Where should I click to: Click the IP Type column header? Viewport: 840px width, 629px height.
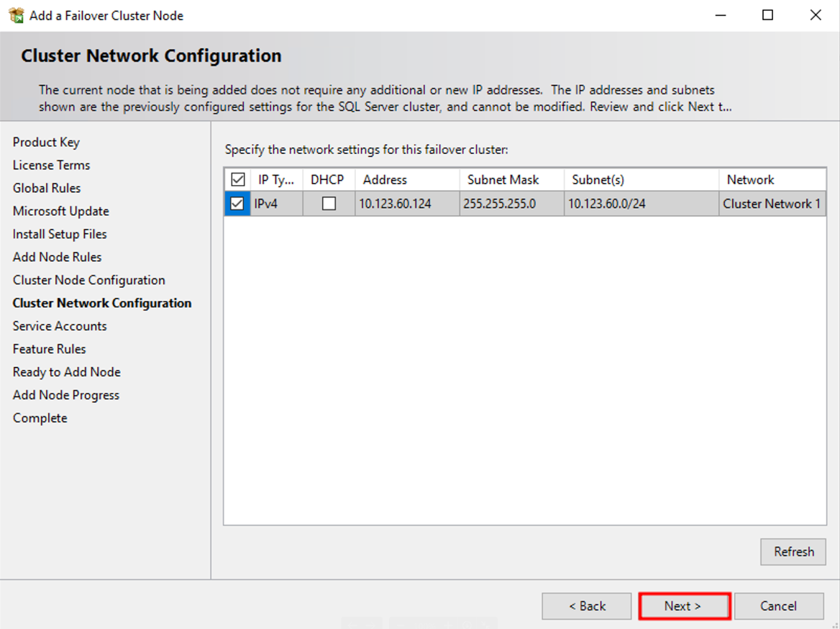tap(276, 180)
